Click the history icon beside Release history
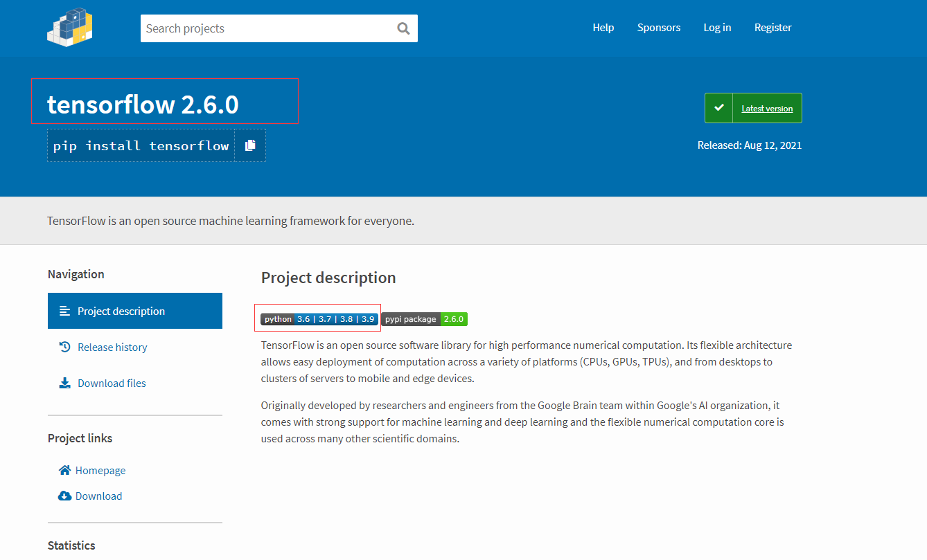The width and height of the screenshot is (927, 560). 65,347
